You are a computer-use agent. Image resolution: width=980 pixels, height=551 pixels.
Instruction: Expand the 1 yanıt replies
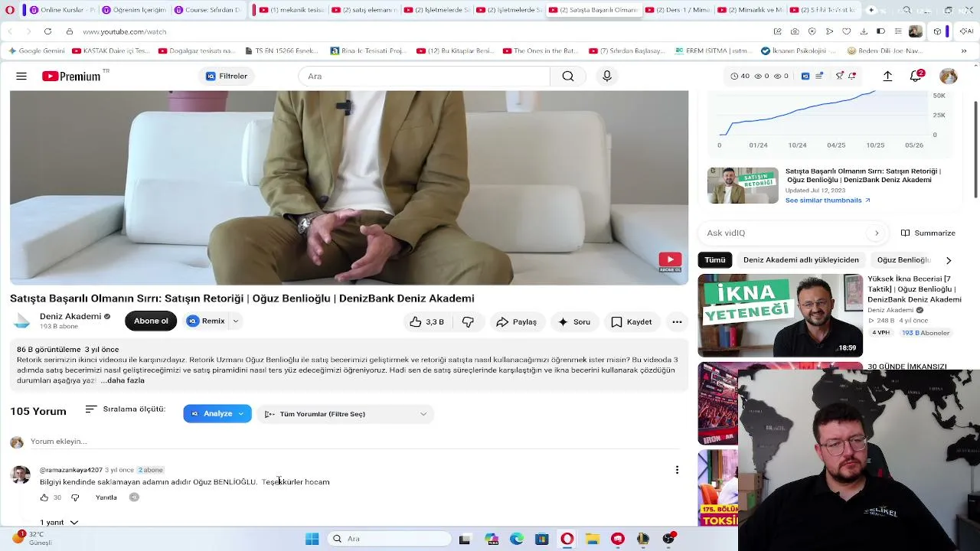pos(58,523)
